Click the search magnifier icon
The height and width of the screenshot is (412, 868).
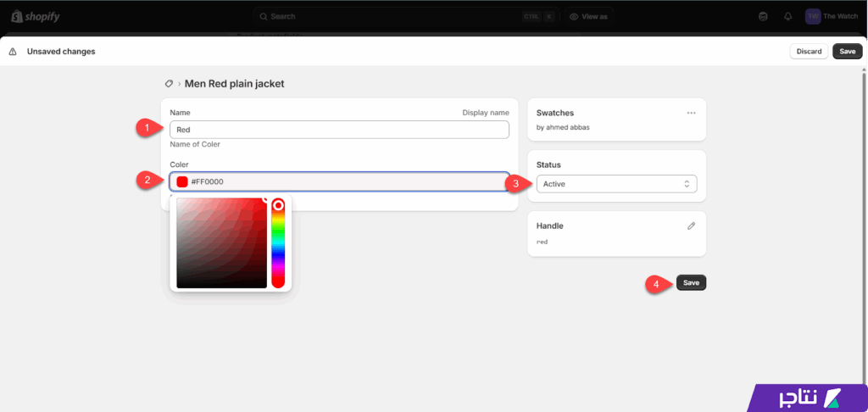pyautogui.click(x=263, y=16)
